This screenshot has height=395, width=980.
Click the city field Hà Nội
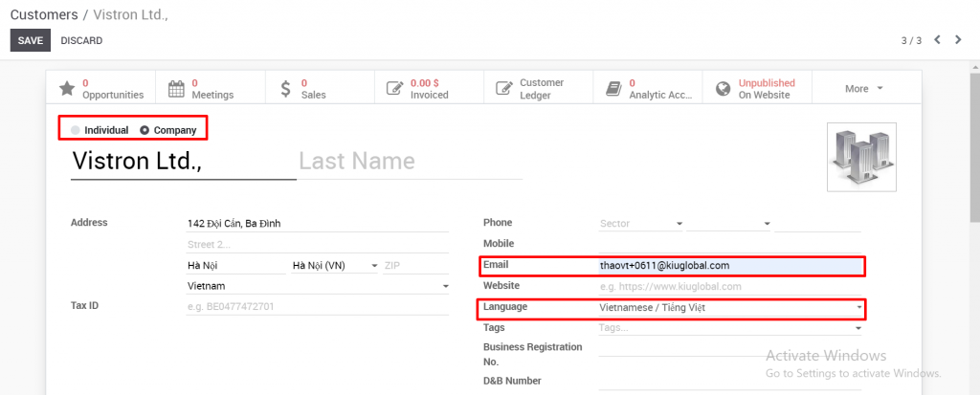point(235,266)
